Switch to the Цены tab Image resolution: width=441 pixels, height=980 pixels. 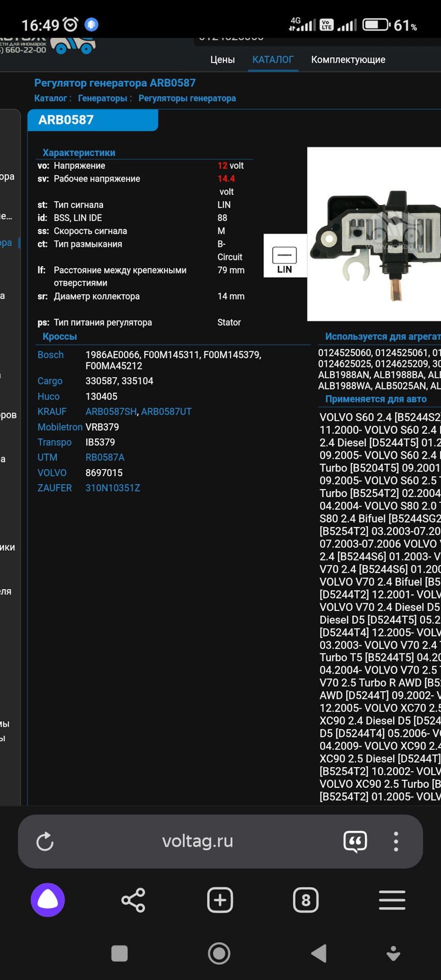tap(223, 60)
